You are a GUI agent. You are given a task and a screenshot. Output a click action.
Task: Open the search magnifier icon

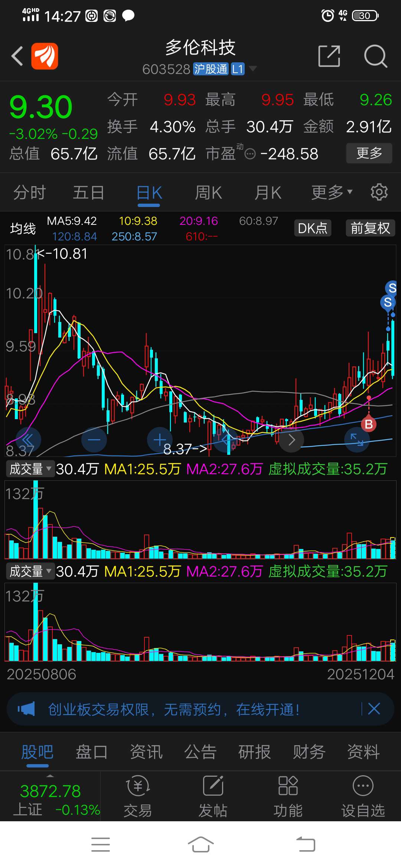pyautogui.click(x=375, y=56)
